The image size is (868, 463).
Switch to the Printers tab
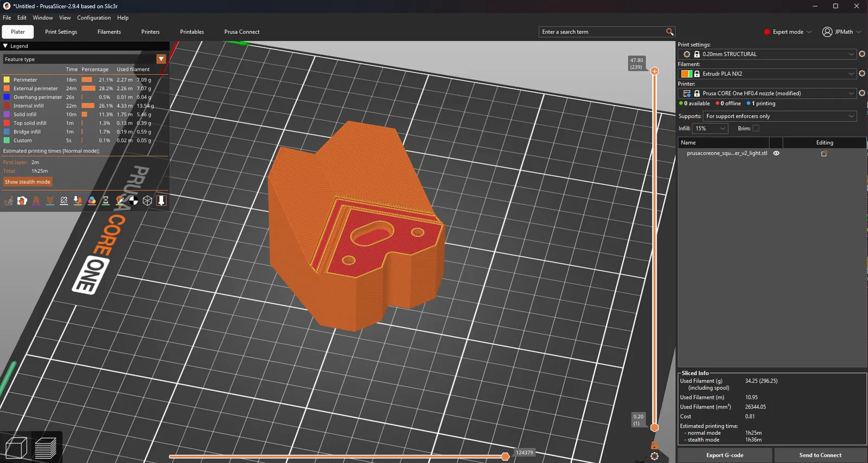pos(150,32)
